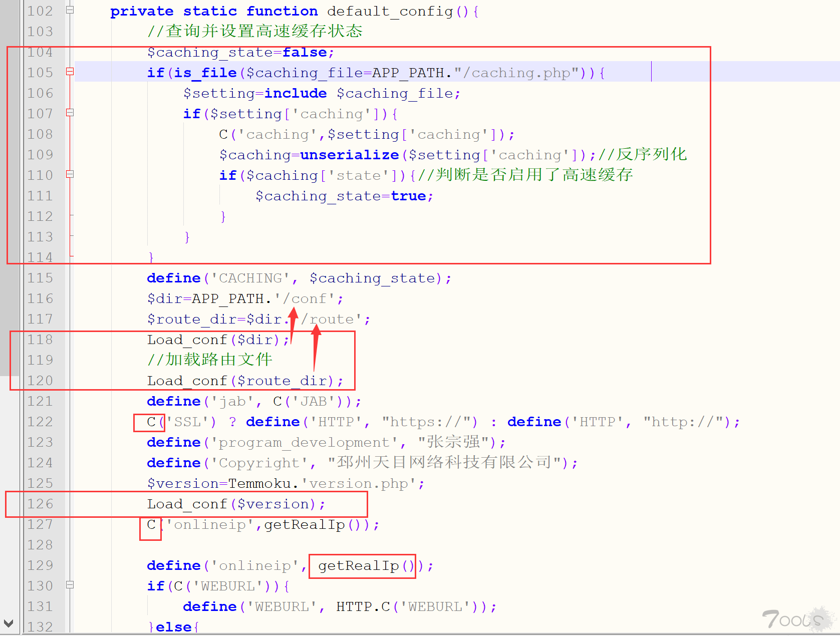The width and height of the screenshot is (840, 636).
Task: Click HTTP.C('WEBURL') on line 131
Action: click(407, 607)
